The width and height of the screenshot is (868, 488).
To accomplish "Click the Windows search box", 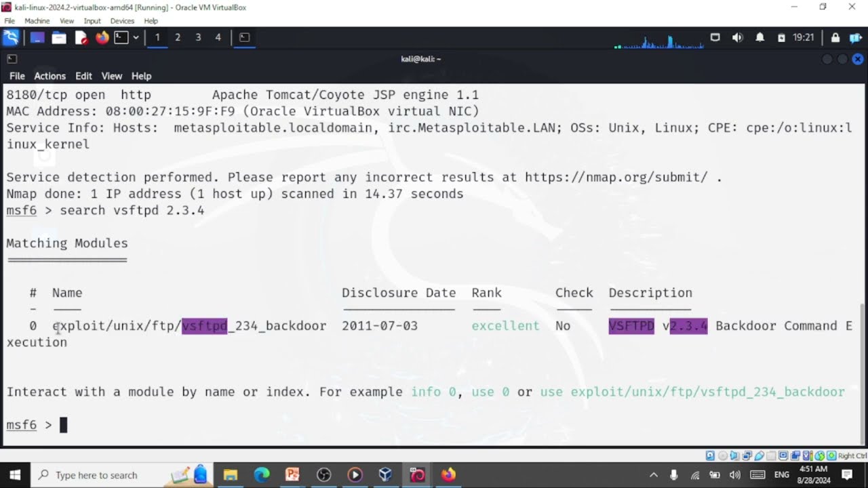I will [122, 475].
